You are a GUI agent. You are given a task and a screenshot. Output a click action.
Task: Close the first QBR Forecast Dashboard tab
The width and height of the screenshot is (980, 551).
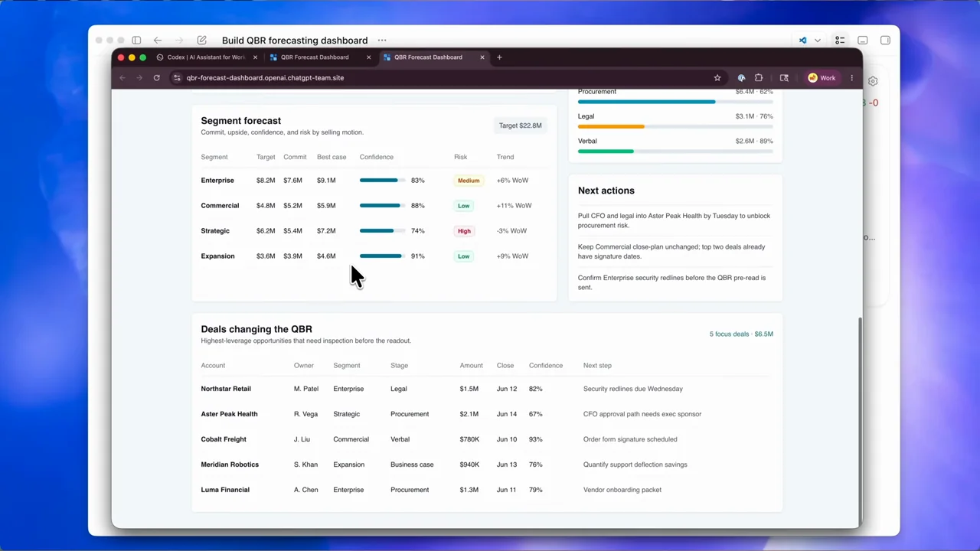point(369,57)
